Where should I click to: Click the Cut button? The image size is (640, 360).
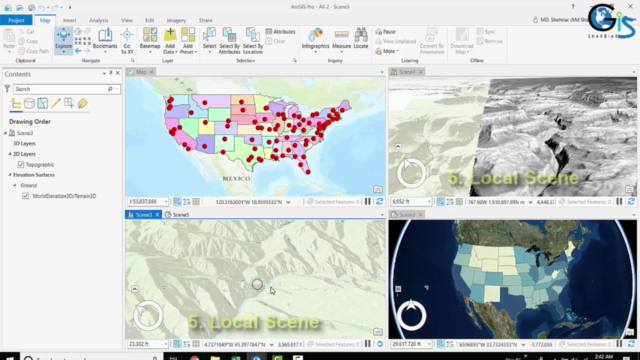coord(27,31)
